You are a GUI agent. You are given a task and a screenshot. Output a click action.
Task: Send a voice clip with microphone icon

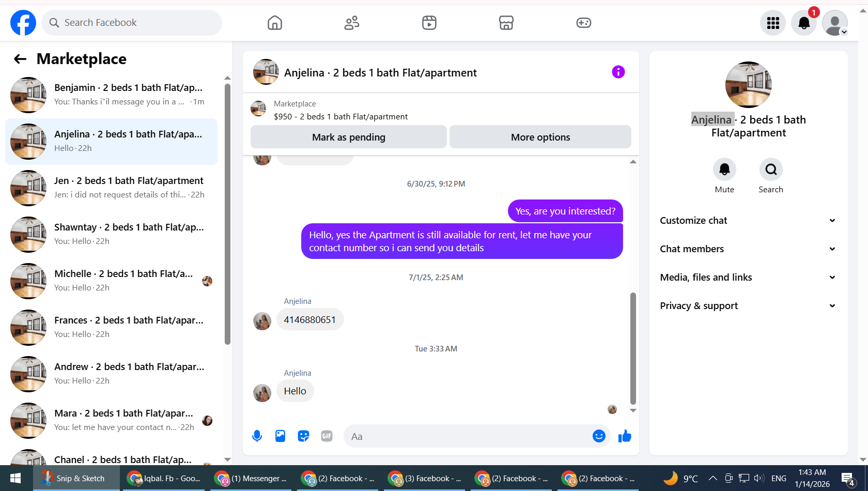pyautogui.click(x=257, y=436)
